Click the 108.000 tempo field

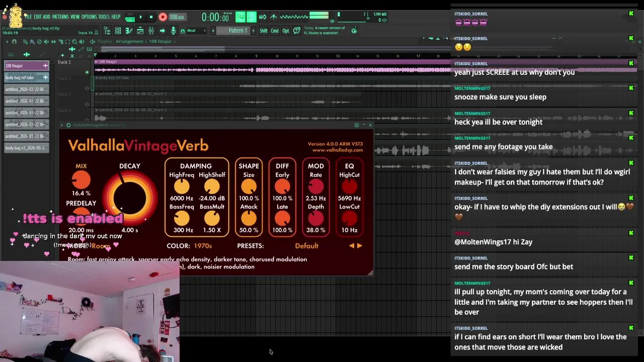177,17
